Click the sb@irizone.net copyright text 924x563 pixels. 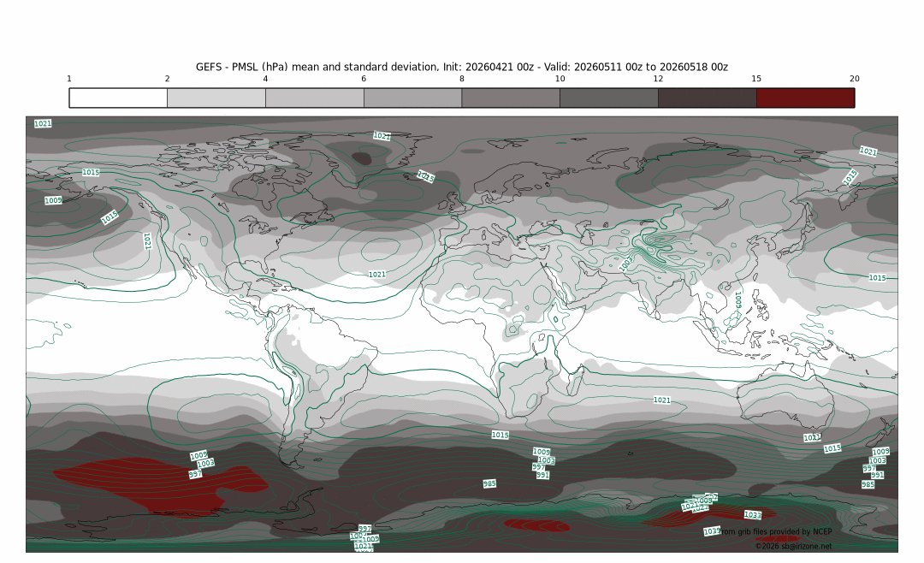[x=793, y=545]
